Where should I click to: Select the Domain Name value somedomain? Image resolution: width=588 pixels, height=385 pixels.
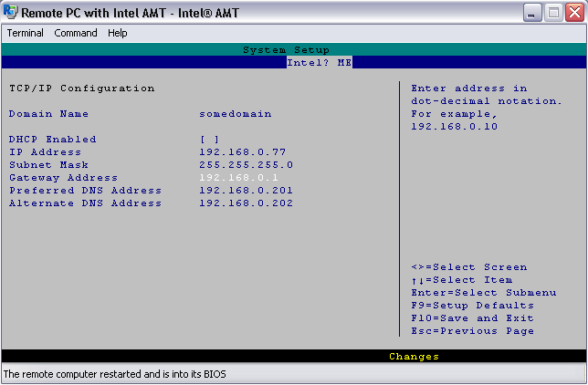(235, 114)
